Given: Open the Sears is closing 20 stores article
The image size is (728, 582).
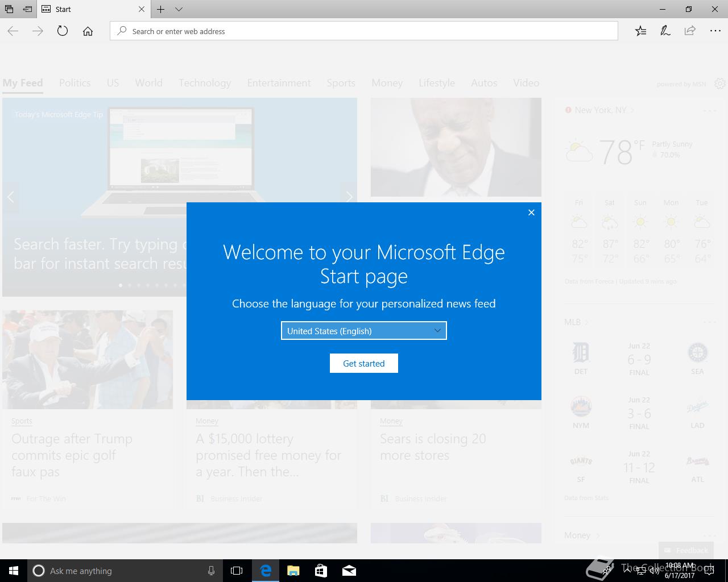Looking at the screenshot, I should (x=433, y=447).
